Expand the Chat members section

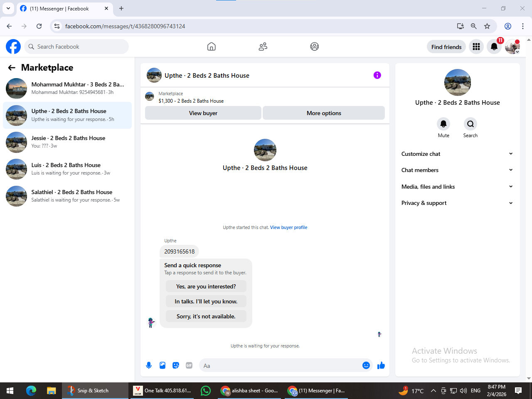click(x=457, y=170)
